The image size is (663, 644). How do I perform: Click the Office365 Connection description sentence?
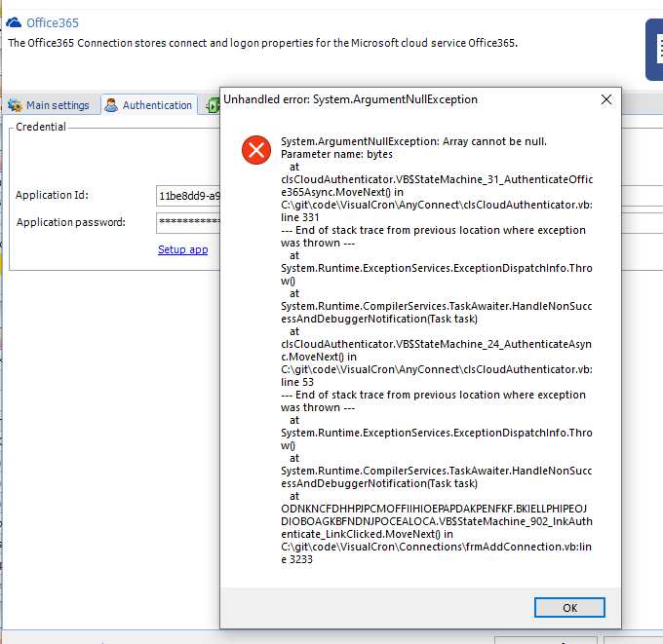[x=262, y=43]
